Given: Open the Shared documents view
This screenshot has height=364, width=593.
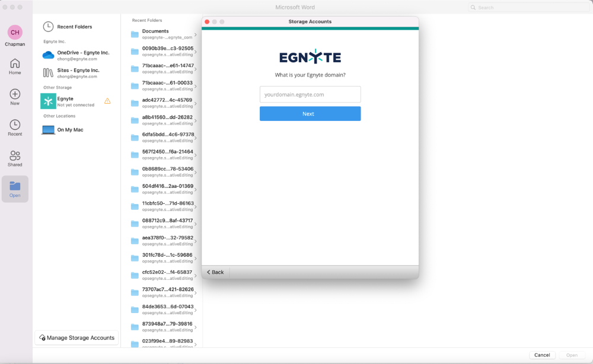Looking at the screenshot, I should point(15,158).
